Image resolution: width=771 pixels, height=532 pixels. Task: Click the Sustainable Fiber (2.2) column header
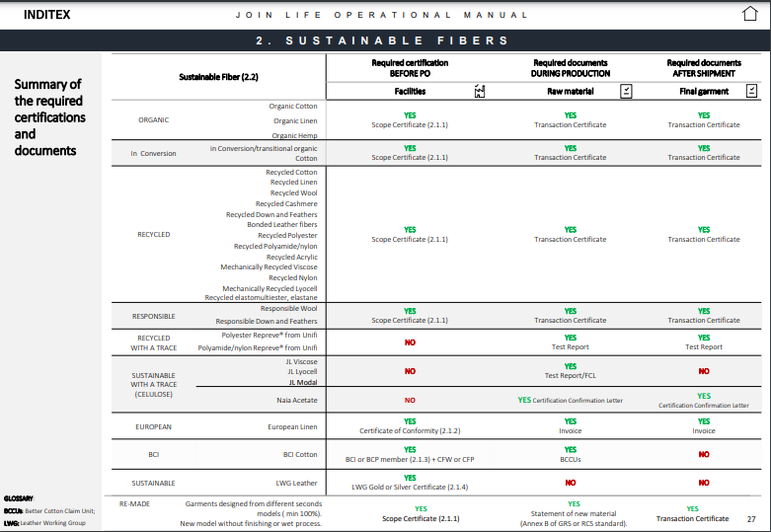[x=218, y=76]
